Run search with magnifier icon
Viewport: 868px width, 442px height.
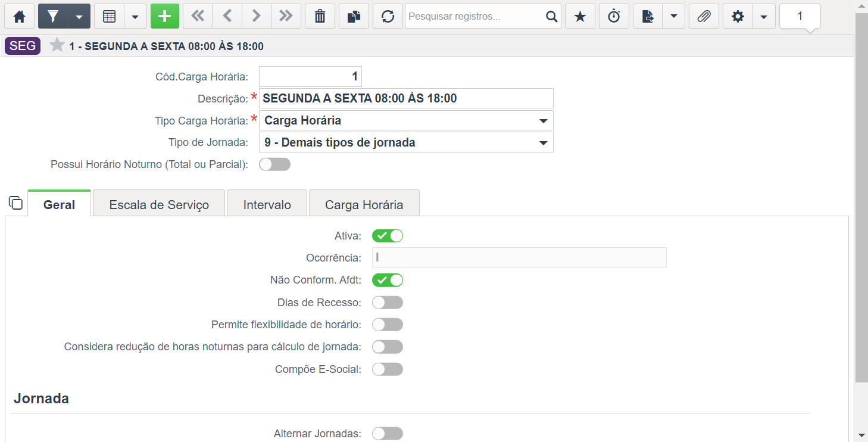pyautogui.click(x=552, y=16)
